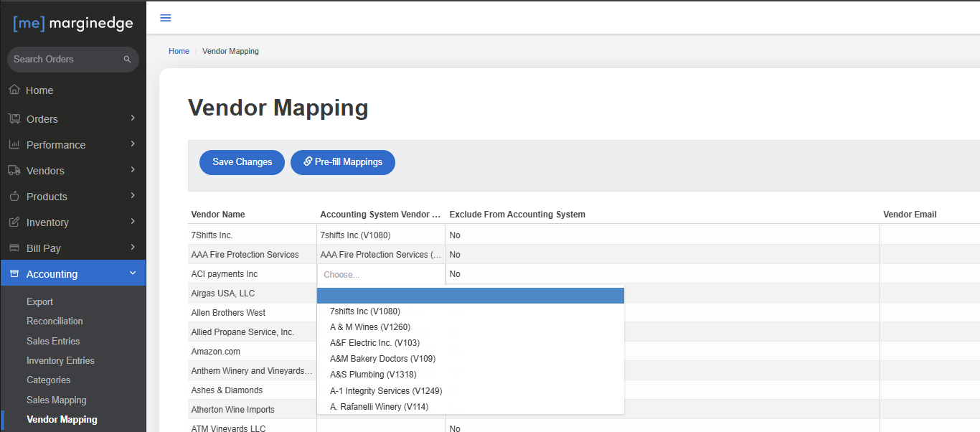Expand the Orders menu chevron

133,118
